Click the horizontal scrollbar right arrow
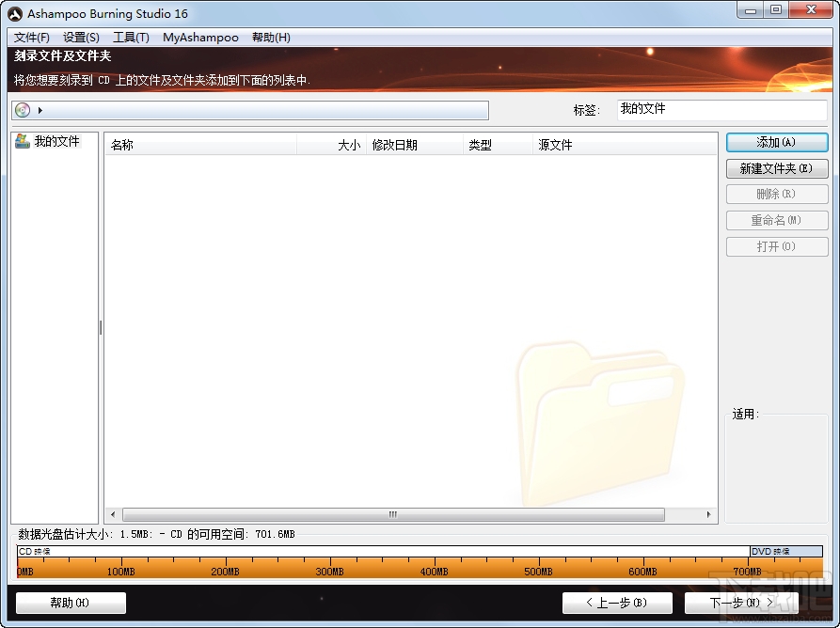 pyautogui.click(x=708, y=514)
